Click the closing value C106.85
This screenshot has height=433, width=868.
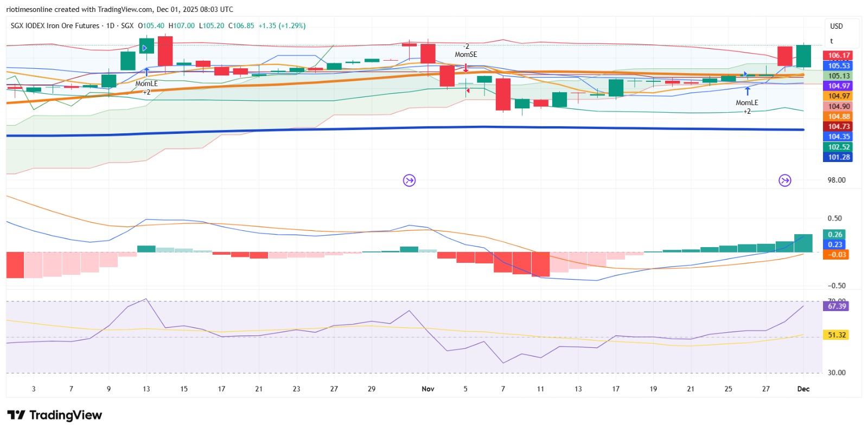(241, 25)
